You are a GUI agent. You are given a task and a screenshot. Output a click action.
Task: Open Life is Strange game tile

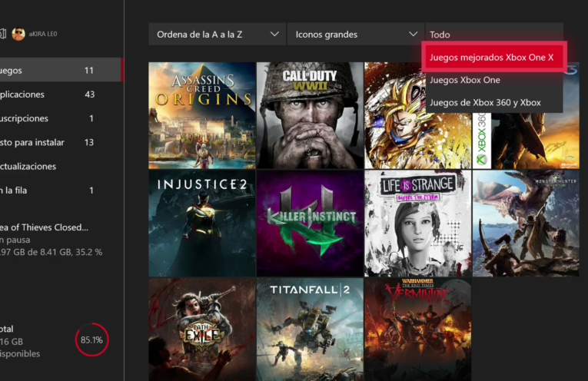417,224
